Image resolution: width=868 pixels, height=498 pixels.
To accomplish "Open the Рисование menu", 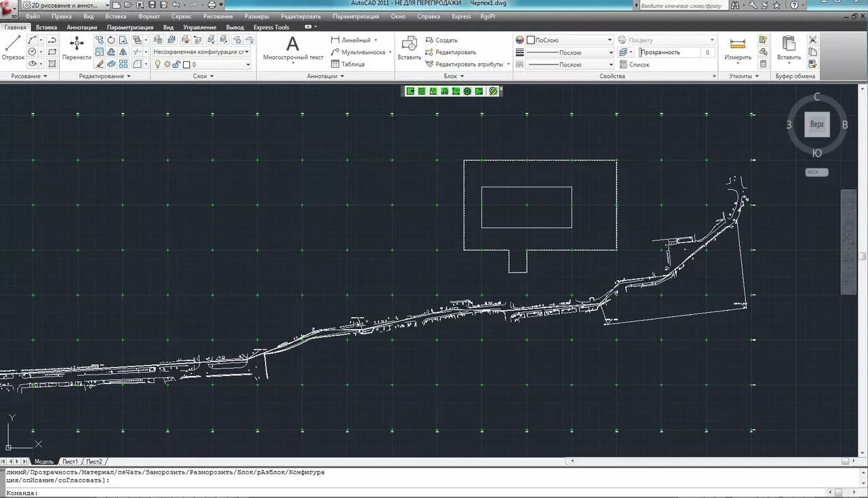I will tap(217, 16).
